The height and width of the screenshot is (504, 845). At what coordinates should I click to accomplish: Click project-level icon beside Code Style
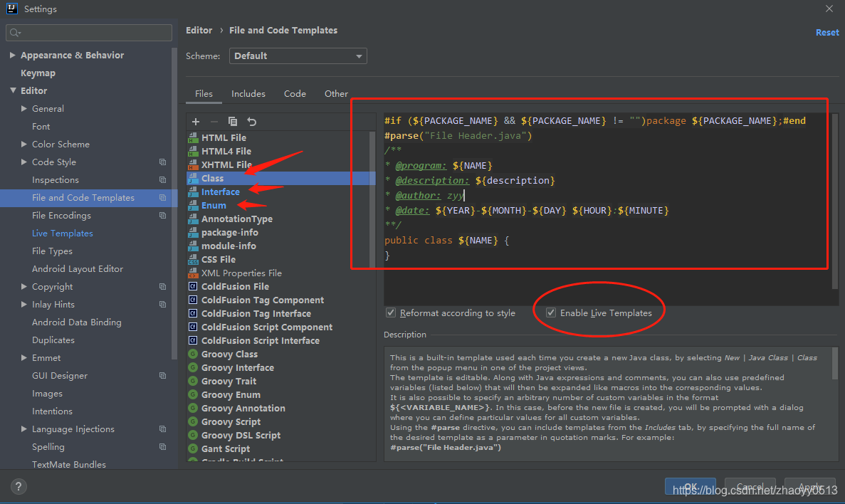click(x=162, y=162)
